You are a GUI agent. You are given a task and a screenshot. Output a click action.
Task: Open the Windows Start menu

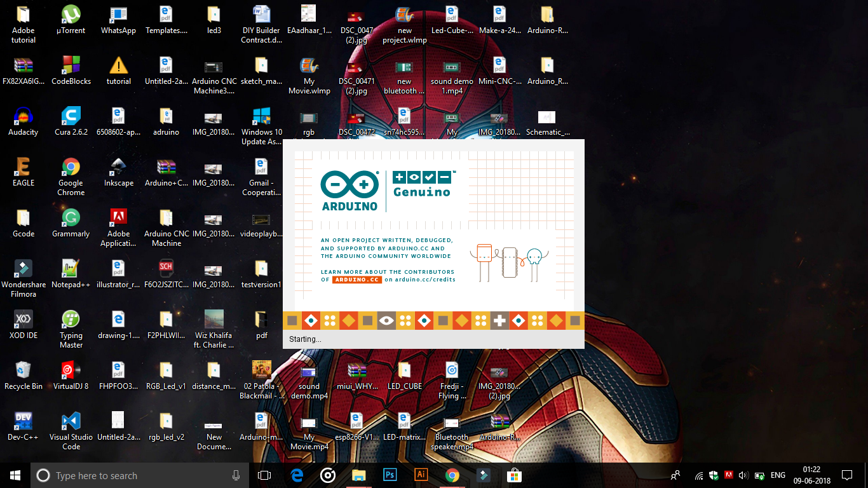tap(14, 475)
